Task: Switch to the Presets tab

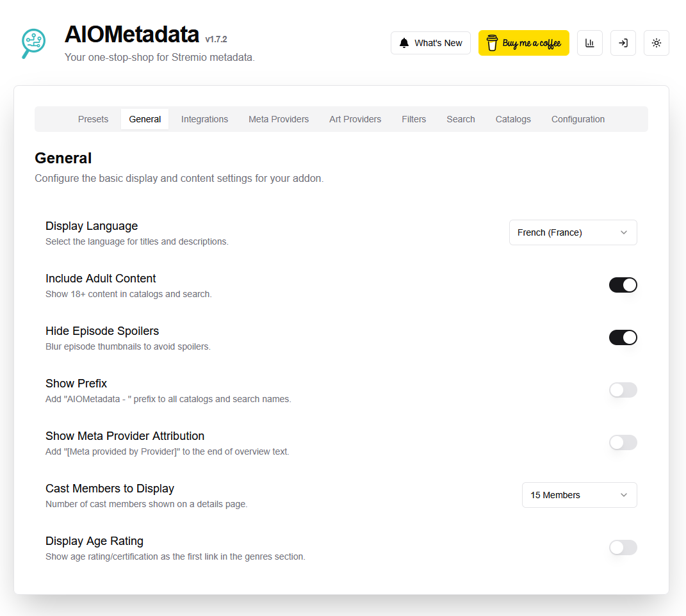Action: (93, 119)
